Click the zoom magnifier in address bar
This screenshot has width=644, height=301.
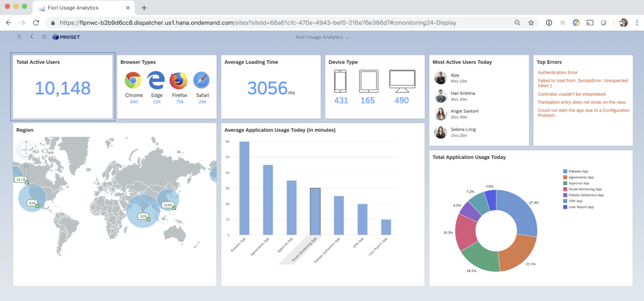tap(517, 23)
